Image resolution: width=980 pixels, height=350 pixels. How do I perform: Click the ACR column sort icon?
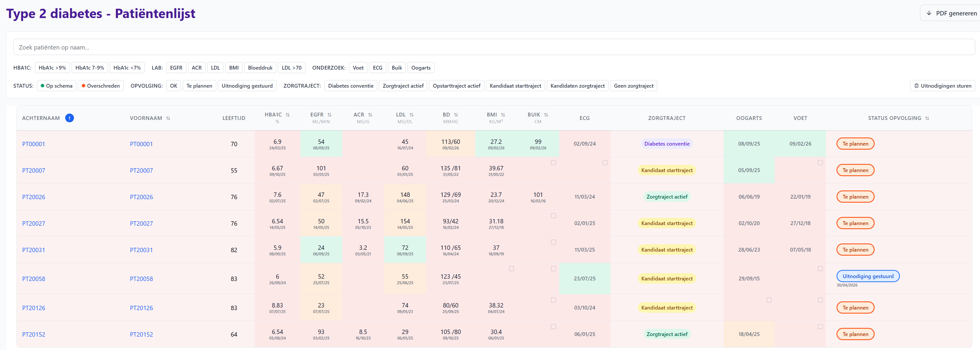click(x=370, y=115)
